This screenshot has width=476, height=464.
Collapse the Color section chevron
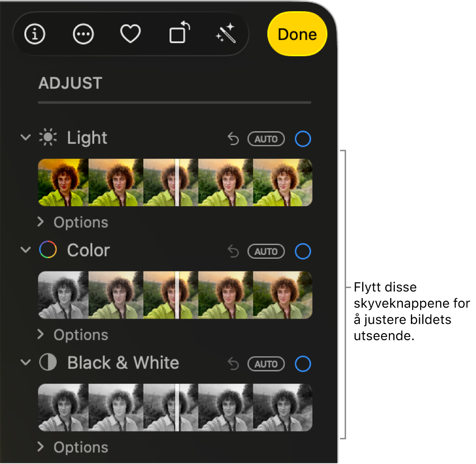tap(25, 250)
